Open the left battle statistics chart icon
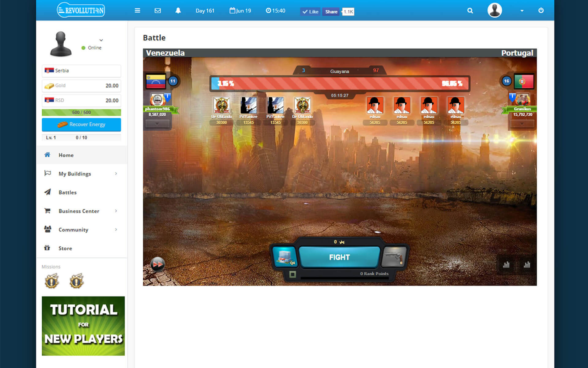 [x=506, y=265]
